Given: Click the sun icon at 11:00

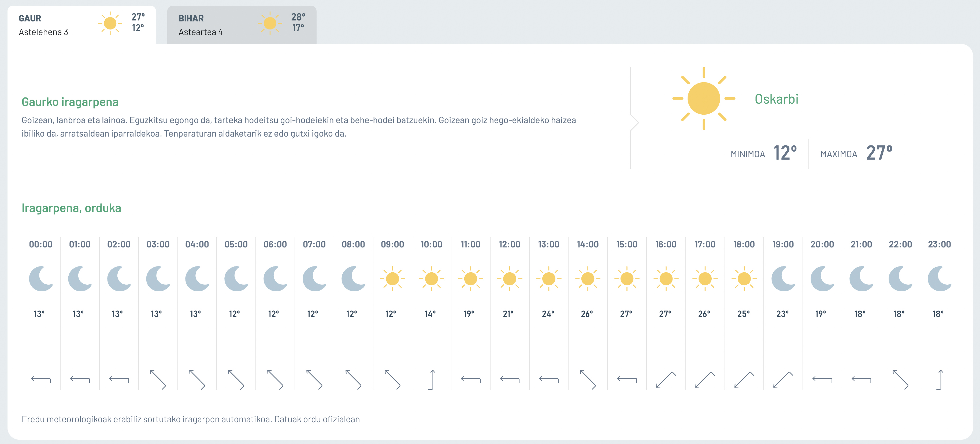Looking at the screenshot, I should (471, 279).
